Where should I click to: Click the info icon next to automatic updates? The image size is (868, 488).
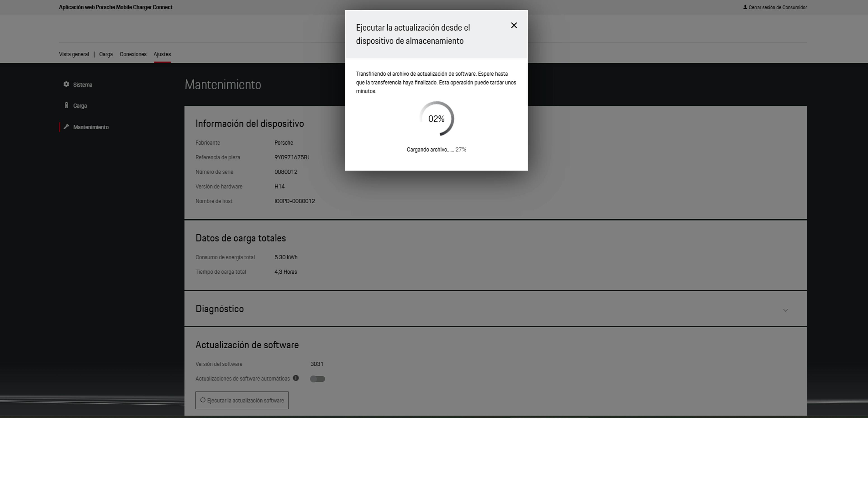296,378
